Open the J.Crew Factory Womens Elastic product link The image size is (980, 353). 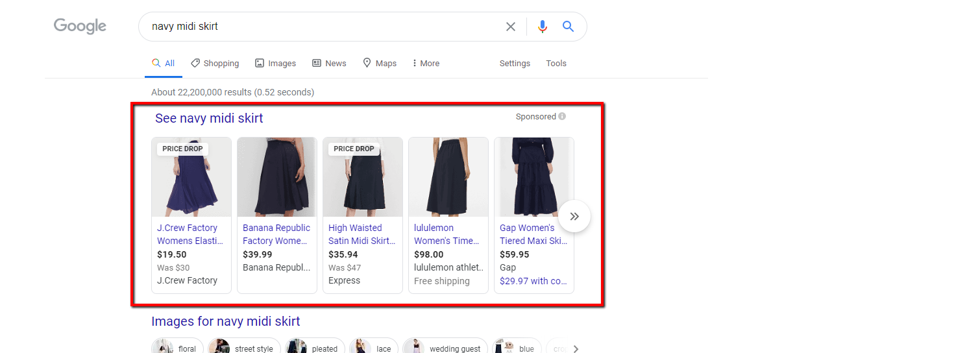pyautogui.click(x=190, y=234)
